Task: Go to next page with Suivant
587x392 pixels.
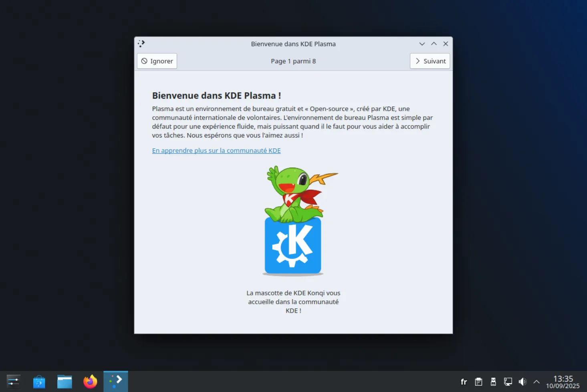Action: point(430,61)
